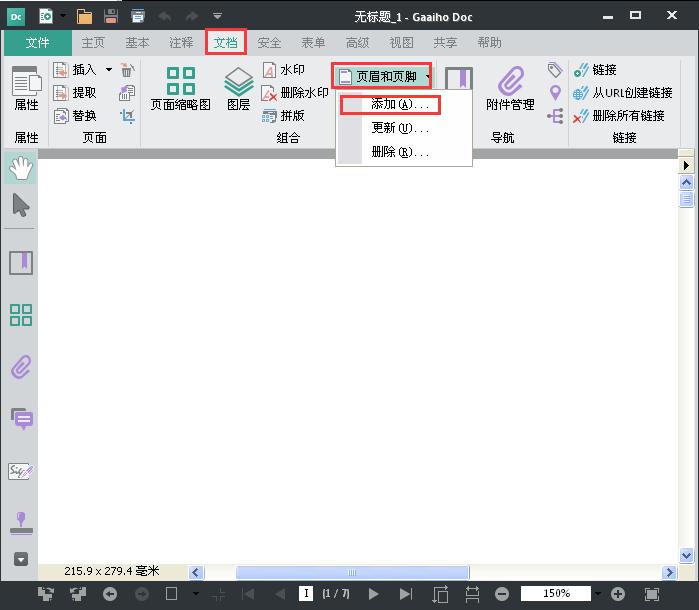Click the 图层 layers button
Viewport: 699px width, 610px height.
click(x=238, y=88)
